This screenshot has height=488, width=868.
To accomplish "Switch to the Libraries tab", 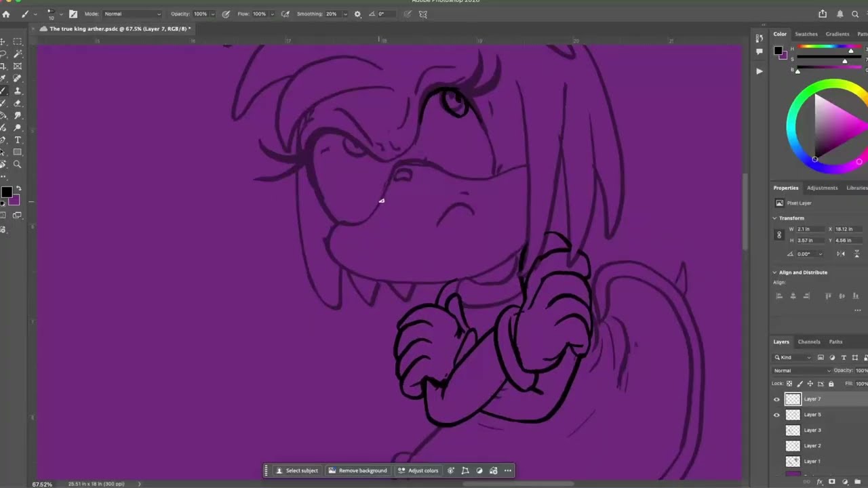I will [x=857, y=188].
